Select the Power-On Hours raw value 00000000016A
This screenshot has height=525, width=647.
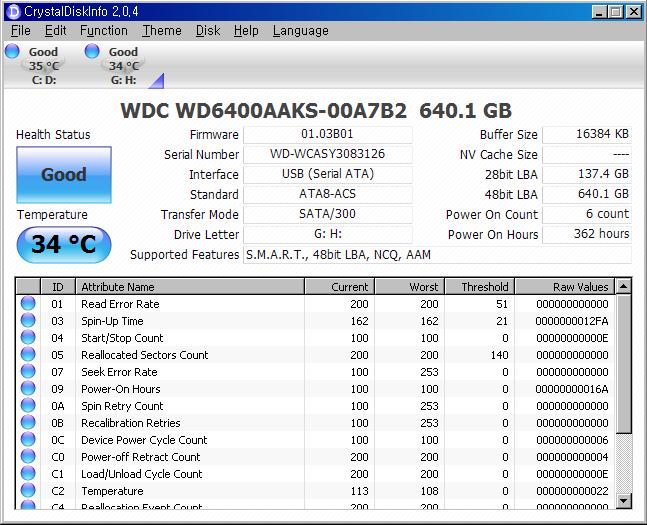click(x=572, y=389)
